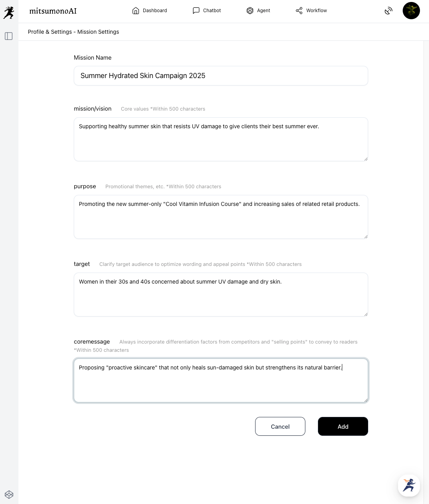Click the running ninja logo icon
This screenshot has width=429, height=504.
point(9,13)
